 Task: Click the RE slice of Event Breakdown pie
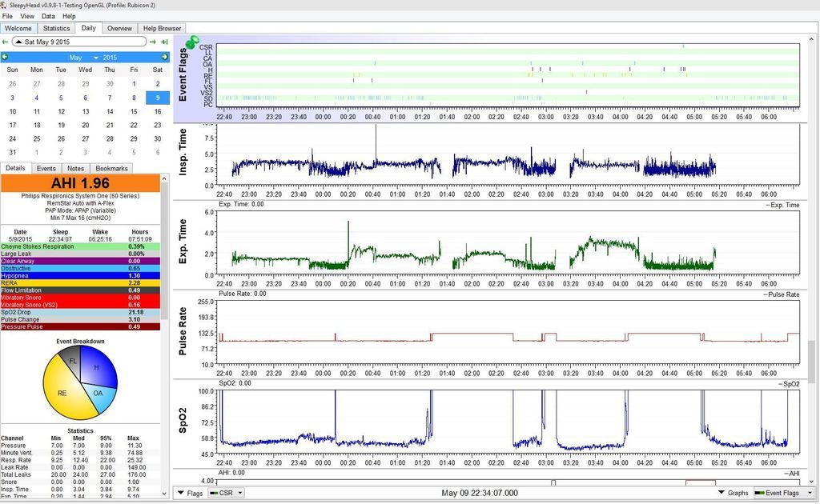62,394
